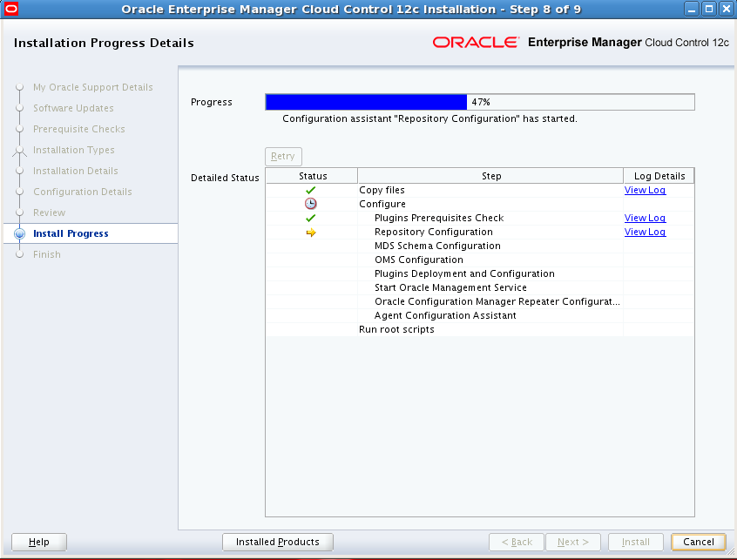This screenshot has width=737, height=560.
Task: Open View Log for Repository Configuration
Action: [x=645, y=232]
